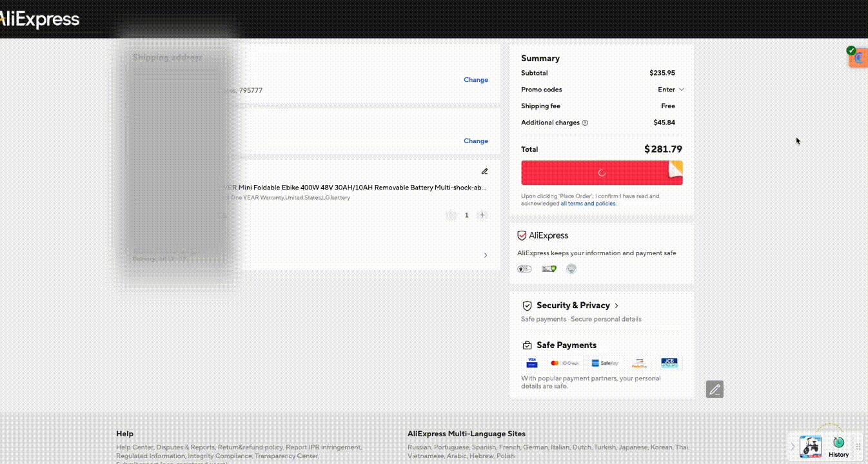Screen dimensions: 868x464
Task: Open Integrity Compliance footer link
Action: tap(220, 456)
